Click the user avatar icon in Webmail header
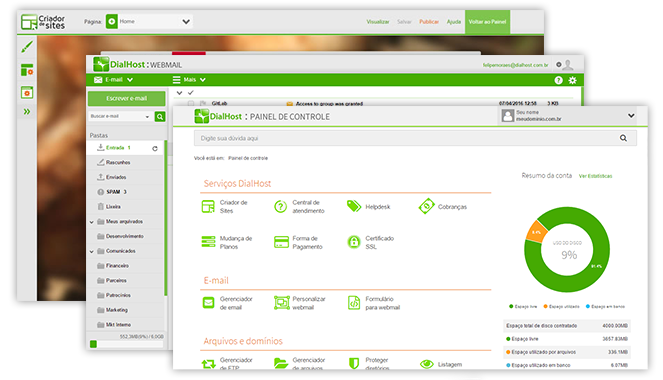The image size is (663, 380). (x=569, y=65)
